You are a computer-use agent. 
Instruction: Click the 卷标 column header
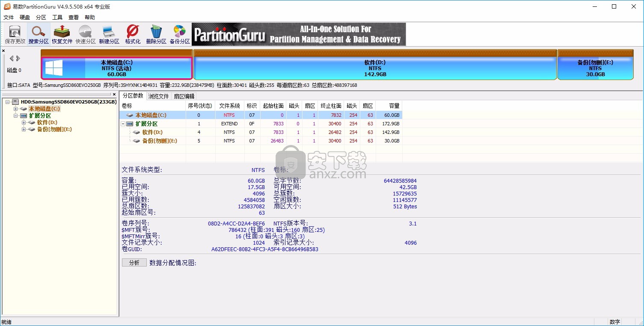pos(152,106)
